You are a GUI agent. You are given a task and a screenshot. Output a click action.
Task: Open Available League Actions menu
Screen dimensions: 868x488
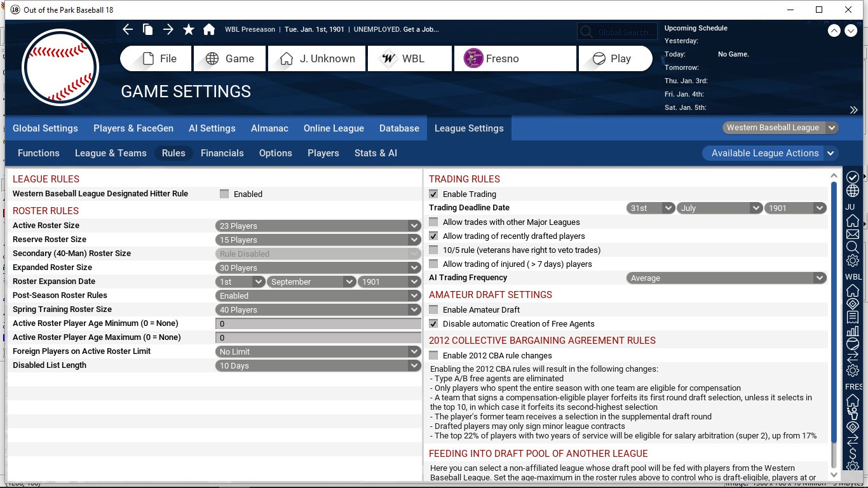click(770, 153)
